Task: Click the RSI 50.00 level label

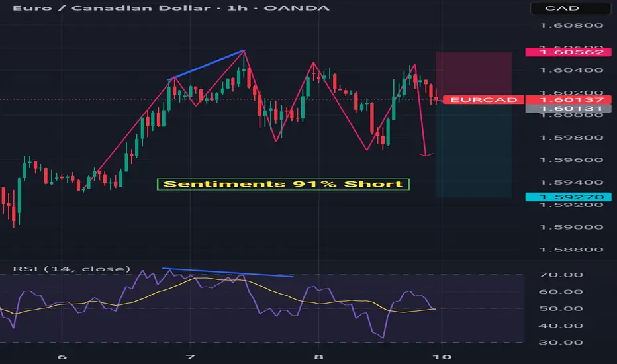Action: 561,309
